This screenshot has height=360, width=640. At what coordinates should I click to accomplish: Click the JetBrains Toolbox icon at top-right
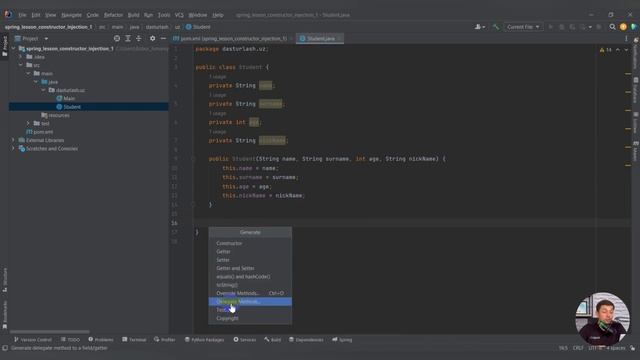pos(633,27)
